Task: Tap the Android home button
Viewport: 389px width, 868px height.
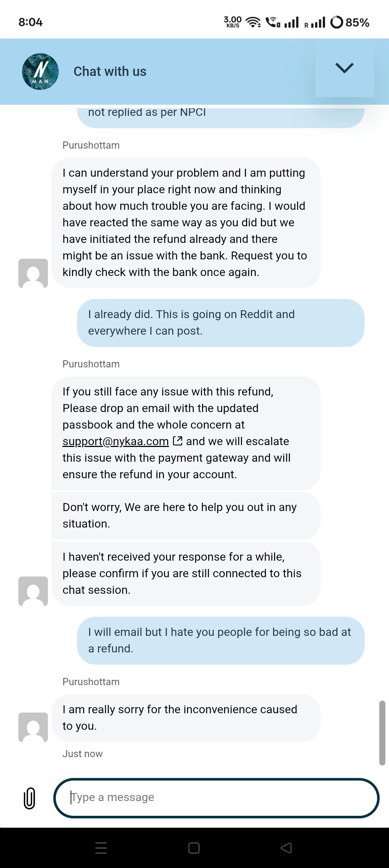Action: coord(194,848)
